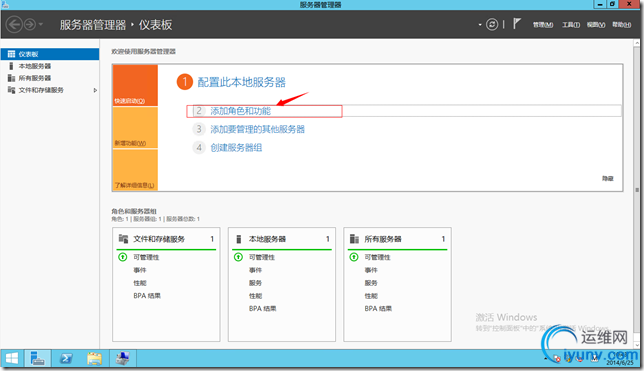Expand the 文件和存储服务 sidebar arrow
The height and width of the screenshot is (371, 644).
pyautogui.click(x=95, y=90)
